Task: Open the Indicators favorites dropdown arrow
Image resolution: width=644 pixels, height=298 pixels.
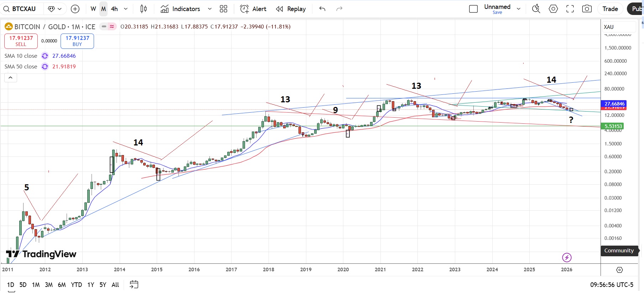Action: pos(210,9)
